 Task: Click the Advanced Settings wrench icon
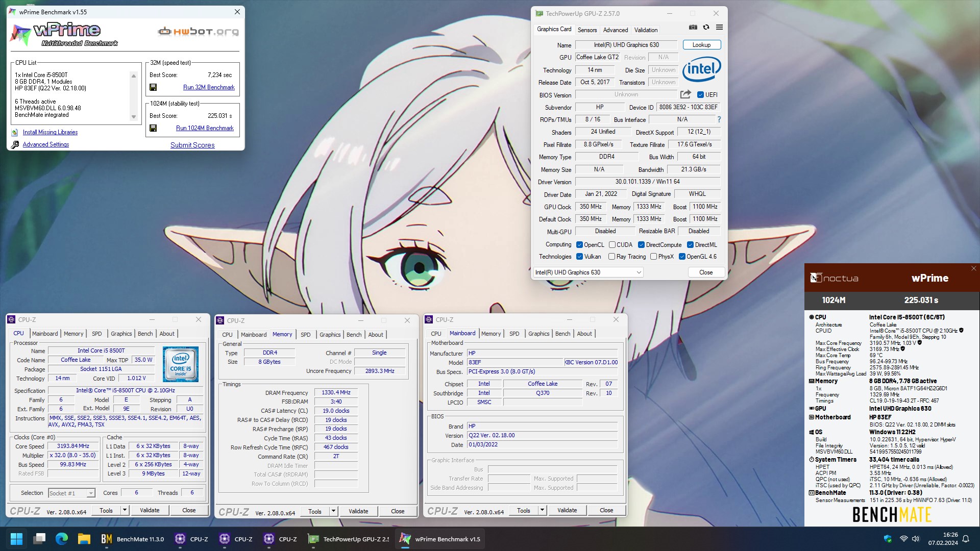click(x=15, y=145)
